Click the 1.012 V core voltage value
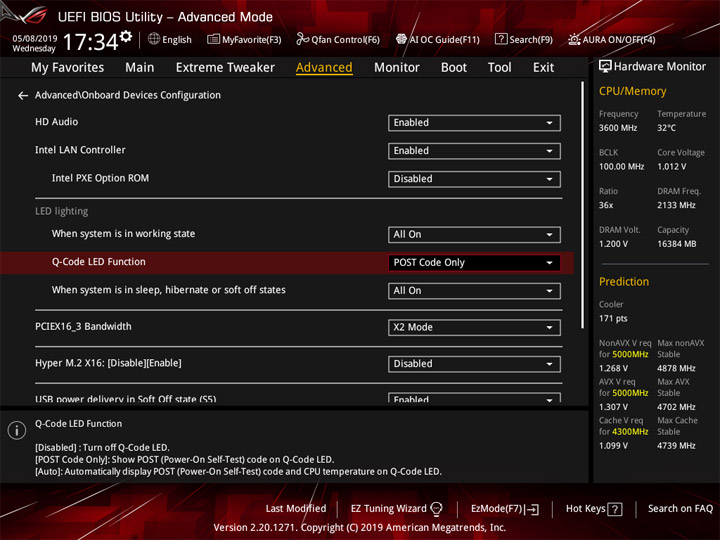The image size is (720, 540). [x=671, y=167]
